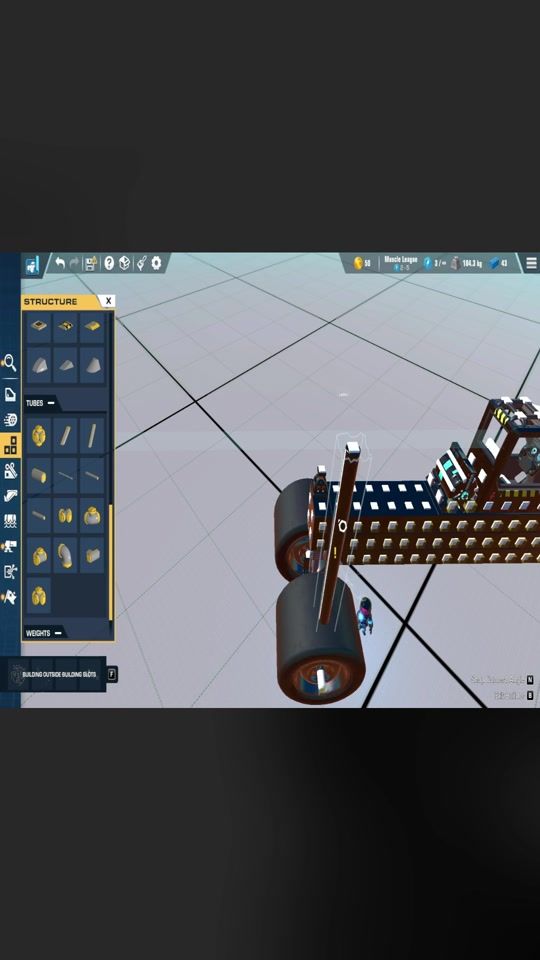Pick the short yellow-capped tube piece
This screenshot has width=540, height=960.
coord(92,555)
